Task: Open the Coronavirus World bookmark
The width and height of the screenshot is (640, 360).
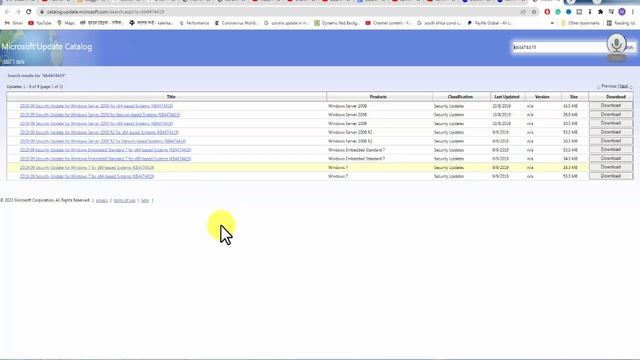Action: [x=236, y=23]
